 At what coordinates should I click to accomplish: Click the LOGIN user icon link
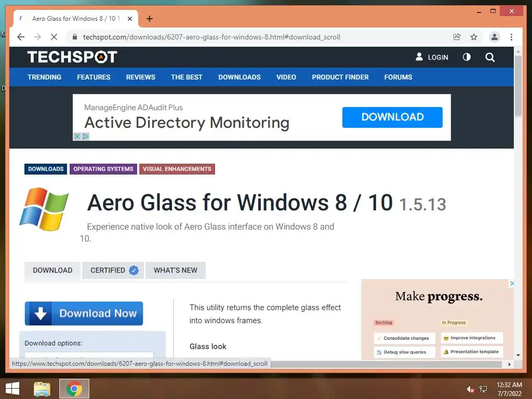(432, 57)
